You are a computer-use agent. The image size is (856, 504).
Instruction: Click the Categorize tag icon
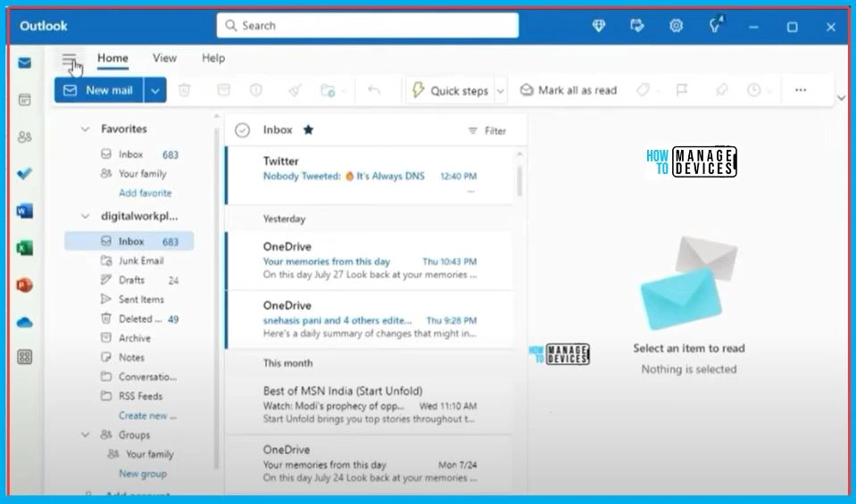click(643, 90)
